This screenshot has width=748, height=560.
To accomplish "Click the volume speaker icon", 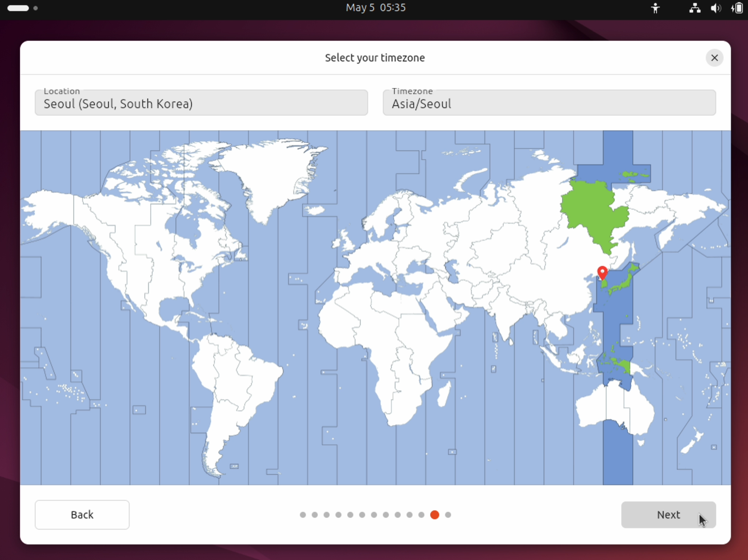I will click(x=715, y=8).
